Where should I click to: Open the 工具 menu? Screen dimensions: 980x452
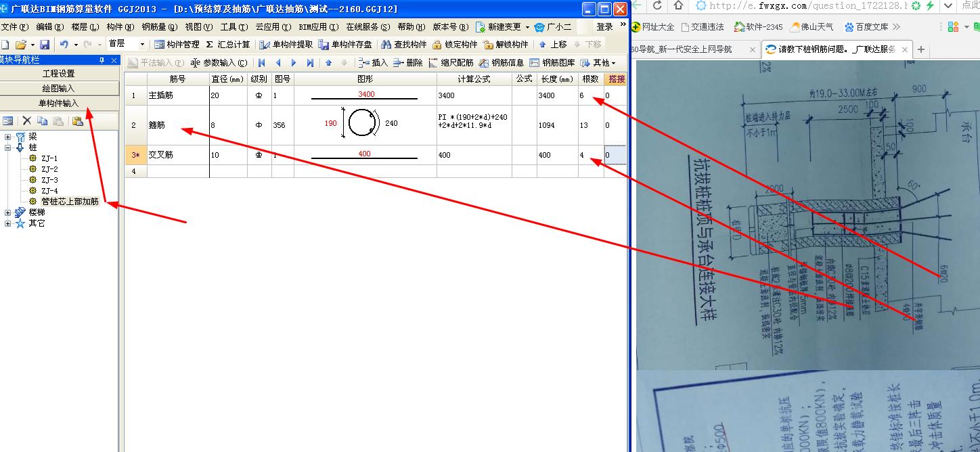pyautogui.click(x=233, y=27)
